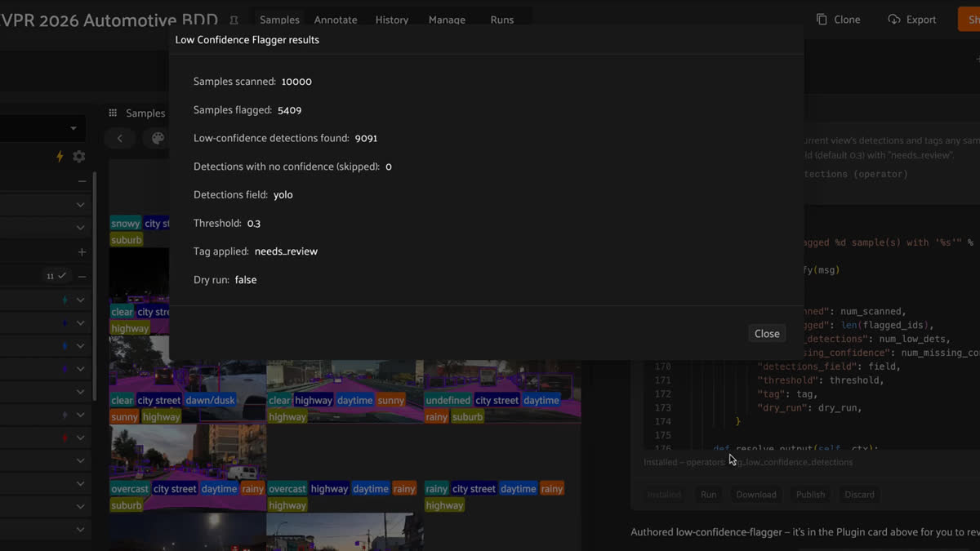Click code line 173 dry_run entry

click(809, 408)
